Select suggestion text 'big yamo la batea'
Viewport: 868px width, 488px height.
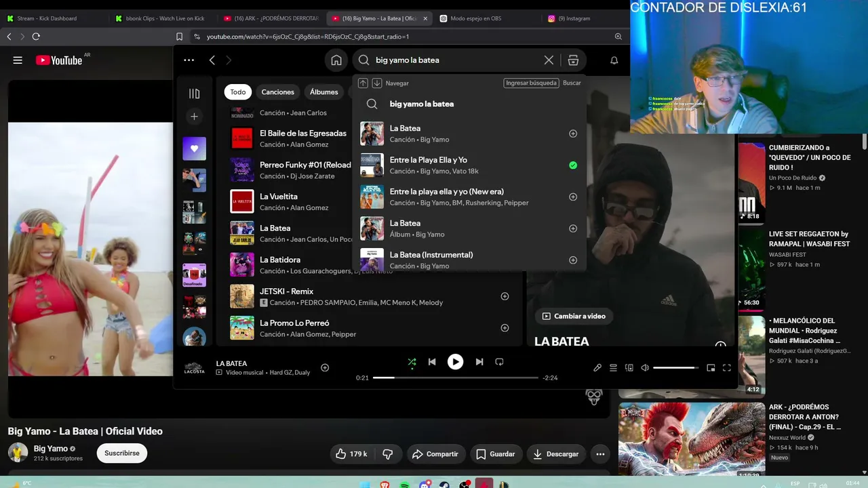[x=422, y=104]
